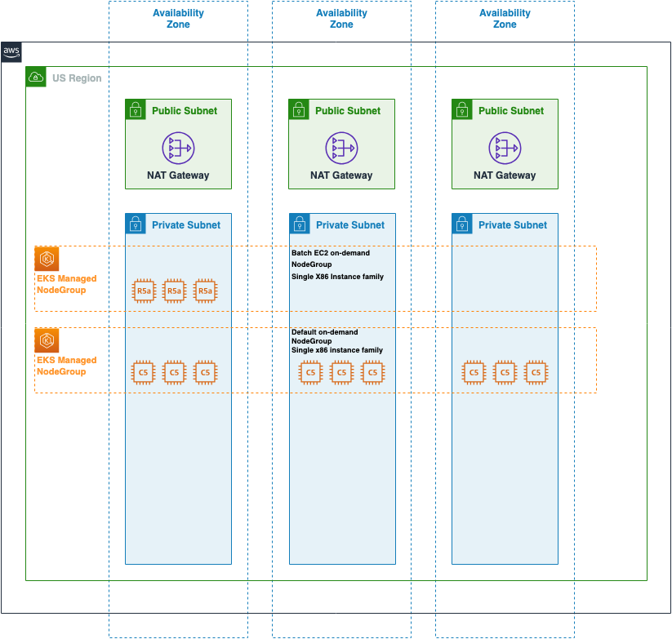The image size is (672, 639).
Task: Click the middle 'Availability Zone' heading
Action: (341, 19)
